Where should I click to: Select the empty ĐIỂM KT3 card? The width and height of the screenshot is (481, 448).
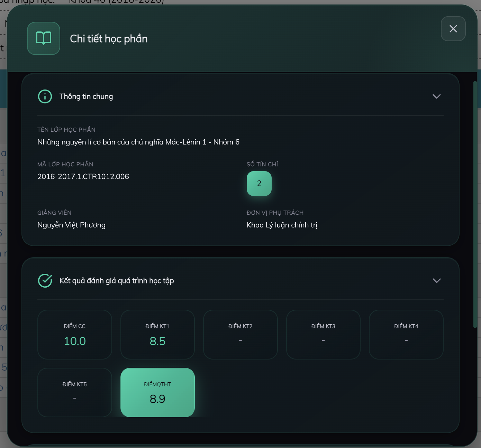coord(323,335)
